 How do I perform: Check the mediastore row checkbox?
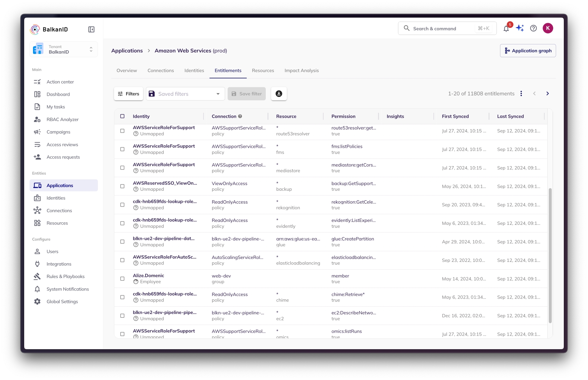click(x=122, y=168)
